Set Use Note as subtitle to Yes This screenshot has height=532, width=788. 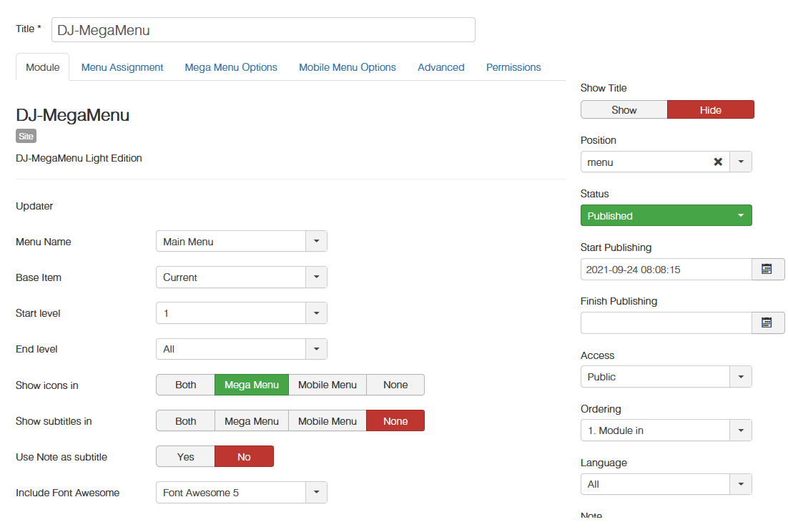coord(185,457)
